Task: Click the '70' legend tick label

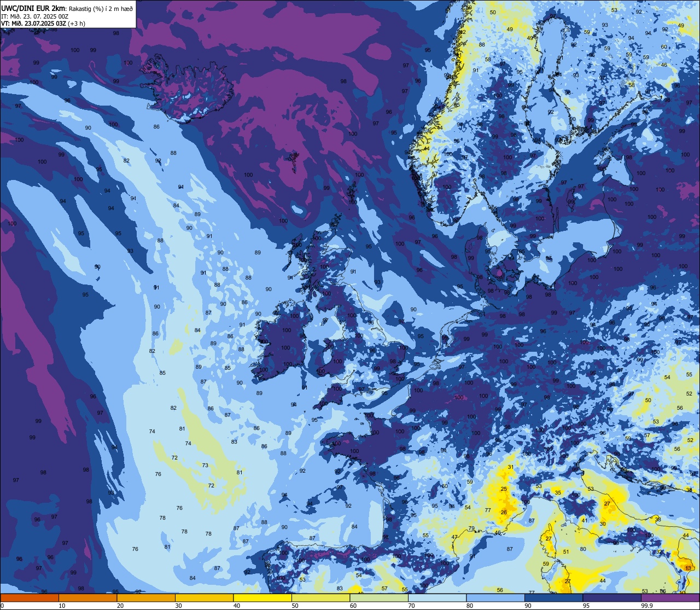Action: pos(411,606)
